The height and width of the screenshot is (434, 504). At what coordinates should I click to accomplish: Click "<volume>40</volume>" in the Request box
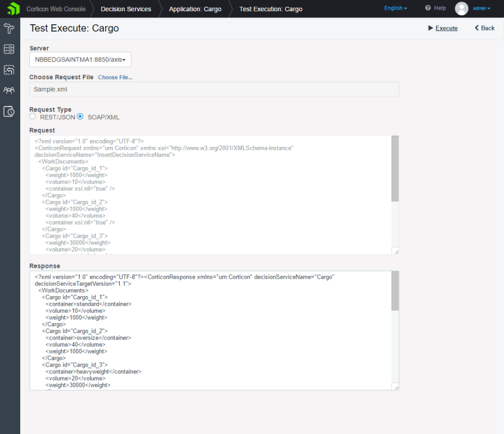[75, 216]
